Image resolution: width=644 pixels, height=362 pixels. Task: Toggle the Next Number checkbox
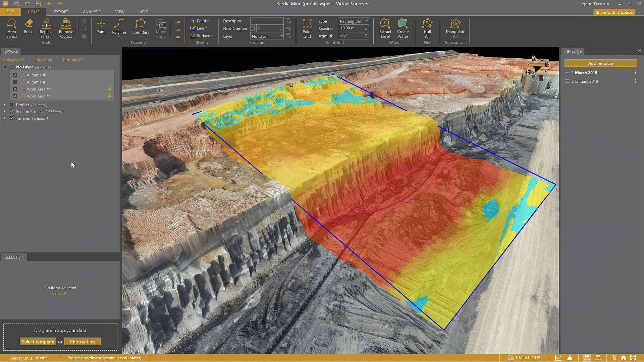(253, 28)
